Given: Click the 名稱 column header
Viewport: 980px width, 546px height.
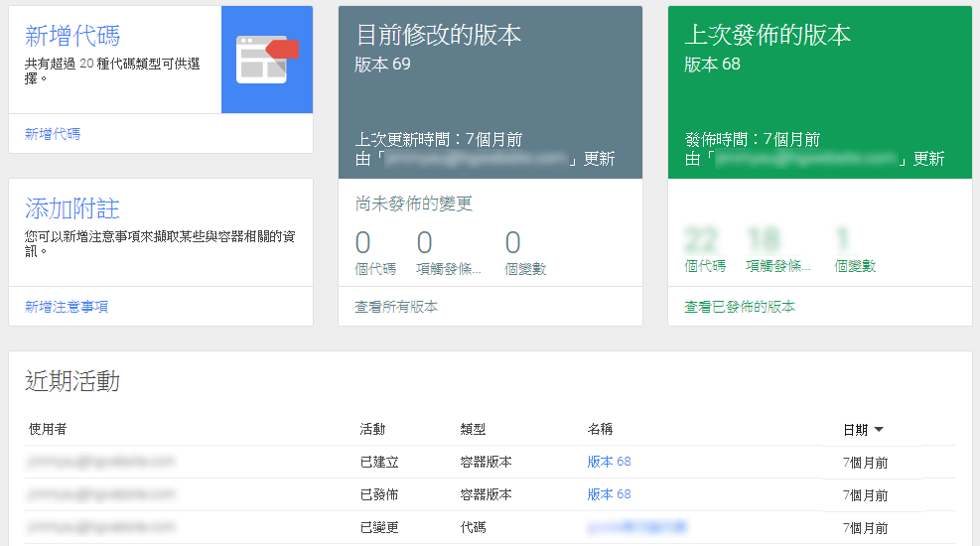Looking at the screenshot, I should (600, 429).
